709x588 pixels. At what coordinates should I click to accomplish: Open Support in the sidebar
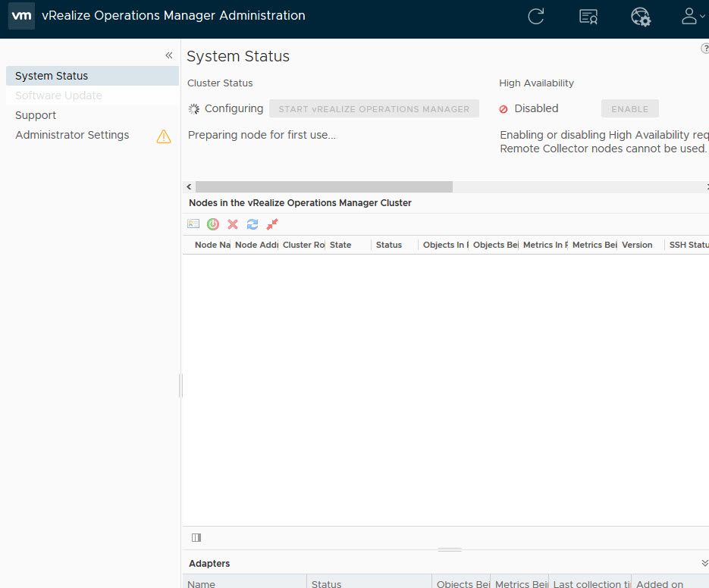coord(36,115)
